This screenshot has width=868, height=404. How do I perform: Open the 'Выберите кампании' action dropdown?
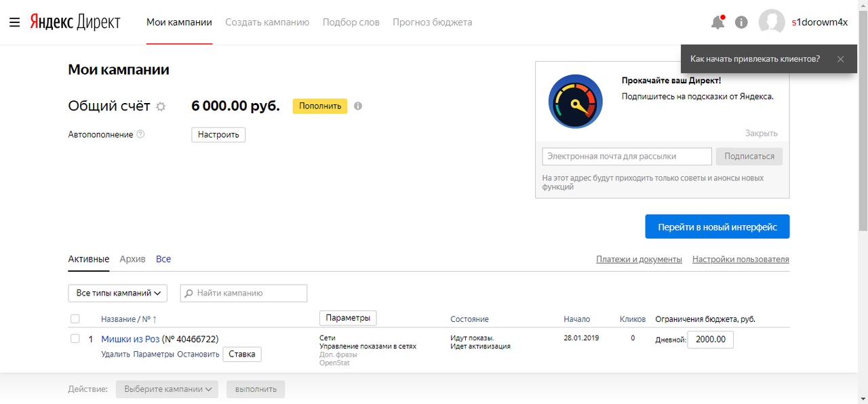(167, 389)
